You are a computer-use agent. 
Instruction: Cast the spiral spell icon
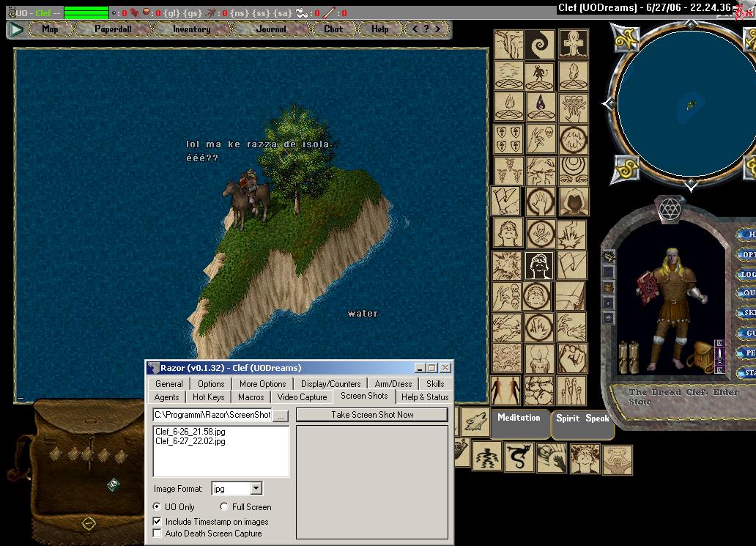539,45
